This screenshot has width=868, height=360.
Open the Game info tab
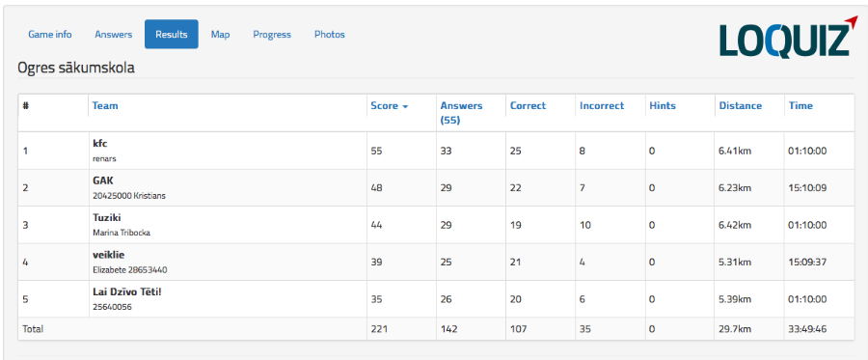point(50,35)
